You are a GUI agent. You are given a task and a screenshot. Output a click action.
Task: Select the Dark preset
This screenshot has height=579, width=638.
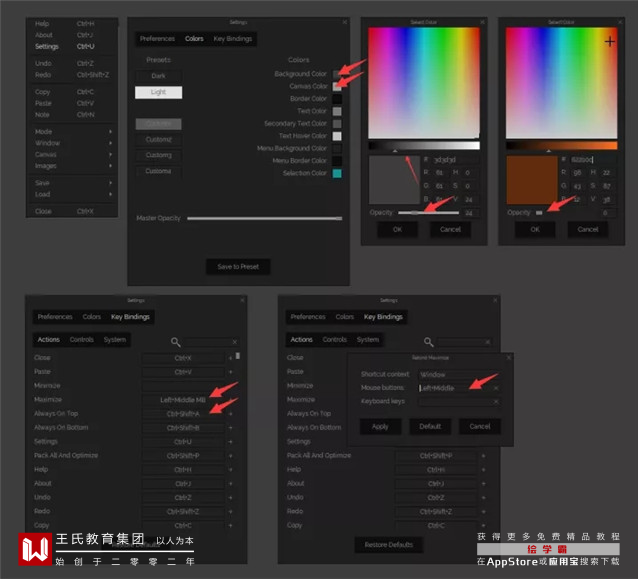[158, 76]
